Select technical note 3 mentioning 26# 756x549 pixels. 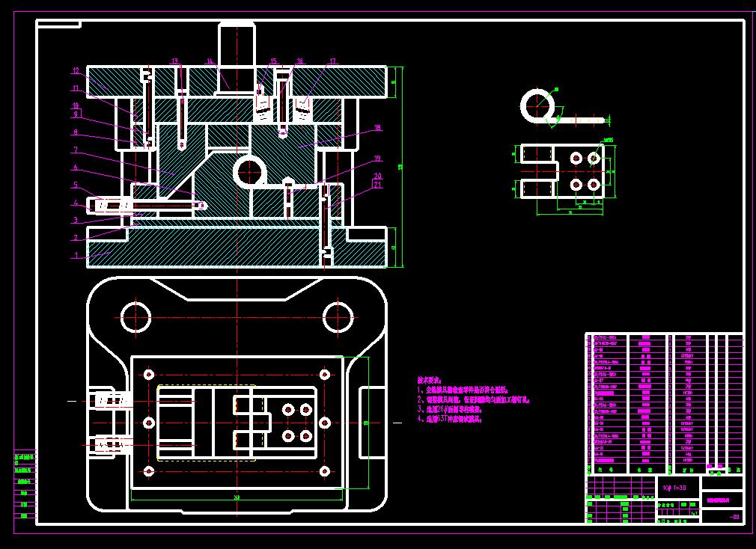449,409
